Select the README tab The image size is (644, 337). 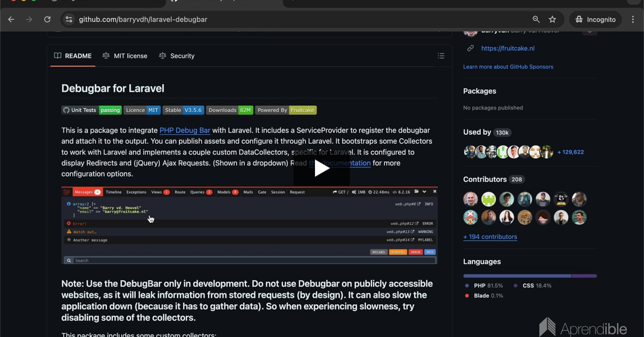[x=73, y=56]
